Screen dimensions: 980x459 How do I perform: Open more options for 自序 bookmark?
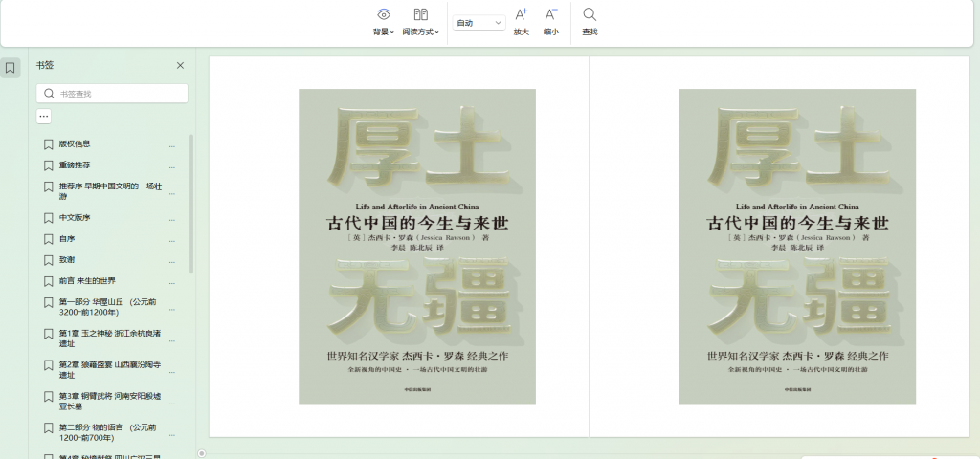pyautogui.click(x=172, y=241)
